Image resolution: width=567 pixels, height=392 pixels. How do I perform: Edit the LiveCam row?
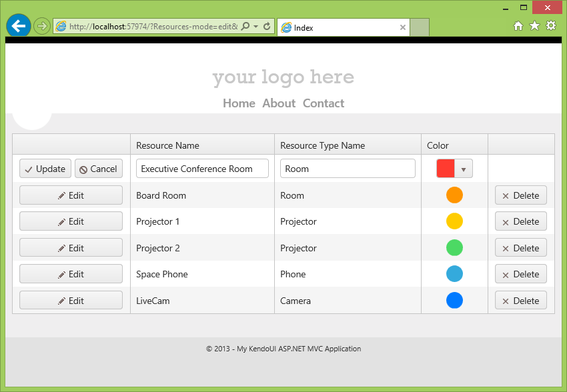point(71,301)
